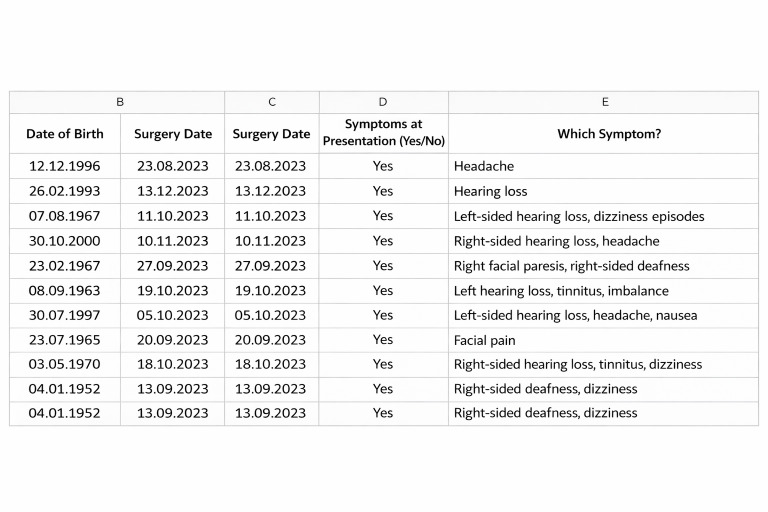The height and width of the screenshot is (512, 768).
Task: Select column C header
Action: pos(272,102)
